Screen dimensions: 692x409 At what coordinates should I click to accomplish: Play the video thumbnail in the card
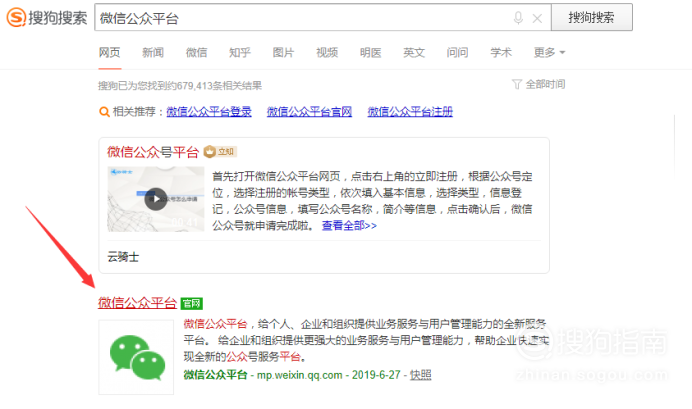156,199
